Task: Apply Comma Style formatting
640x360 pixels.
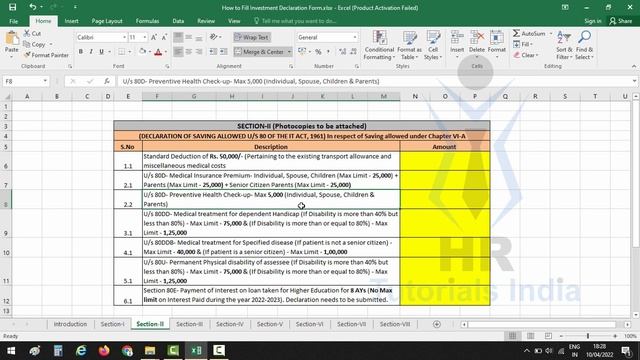Action: [328, 52]
